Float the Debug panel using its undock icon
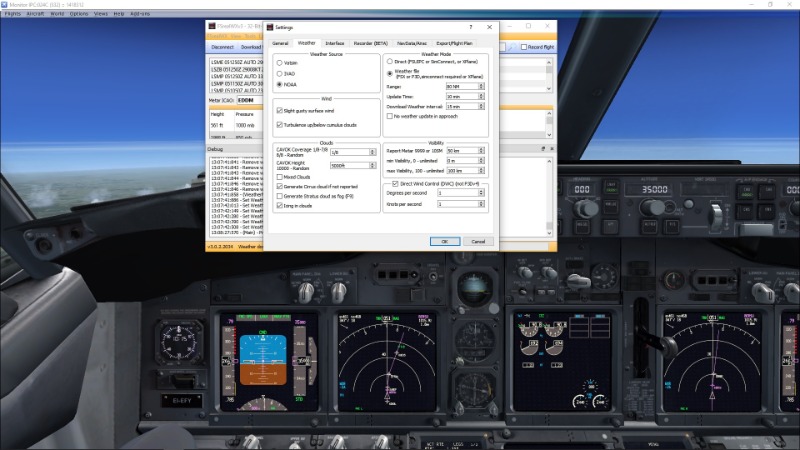800x450 pixels. (543, 149)
